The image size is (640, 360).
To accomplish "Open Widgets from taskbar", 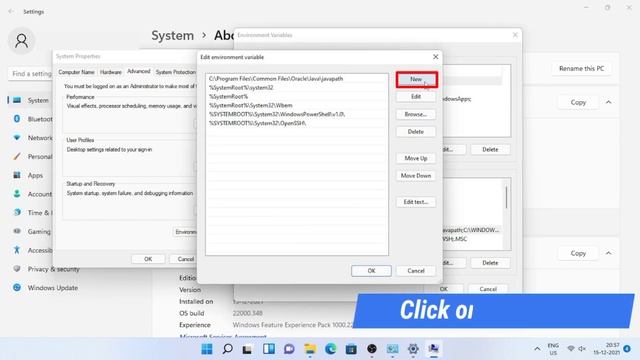I will click(x=269, y=349).
